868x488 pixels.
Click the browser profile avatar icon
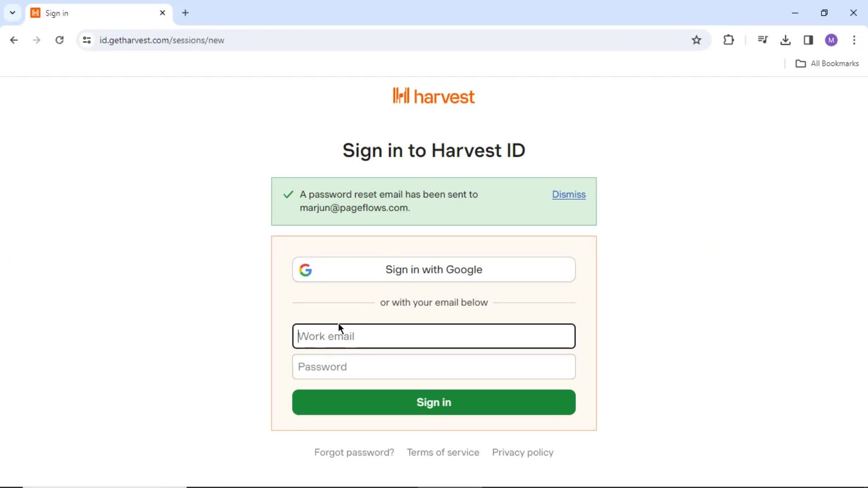(831, 40)
